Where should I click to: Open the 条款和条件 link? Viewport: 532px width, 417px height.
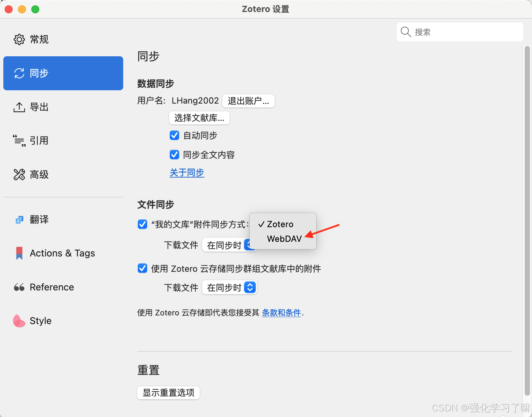tap(281, 313)
